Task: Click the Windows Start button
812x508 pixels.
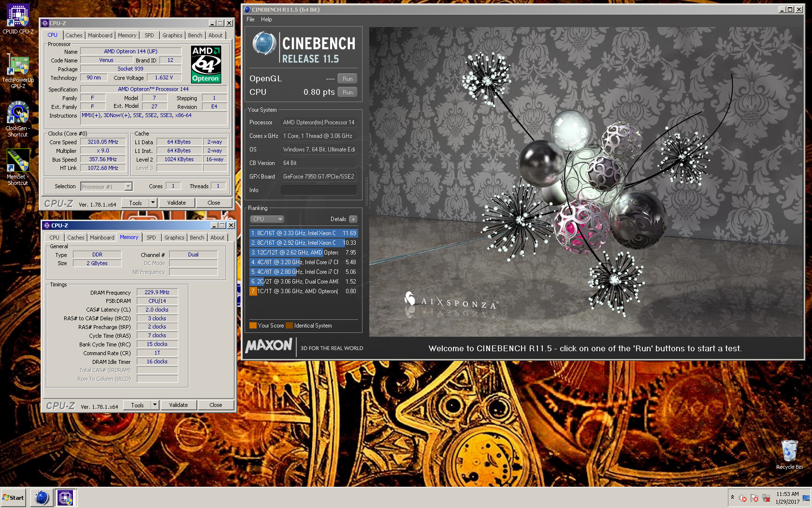Action: [x=13, y=497]
